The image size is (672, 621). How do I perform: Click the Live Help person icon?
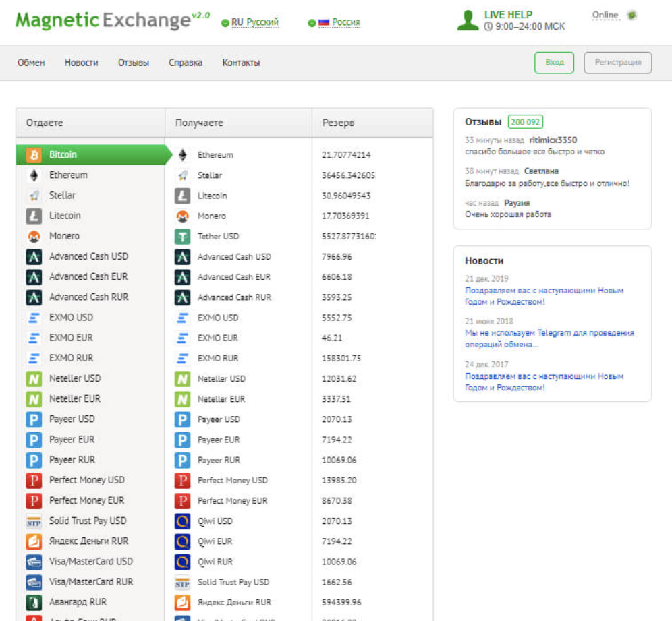click(x=468, y=20)
